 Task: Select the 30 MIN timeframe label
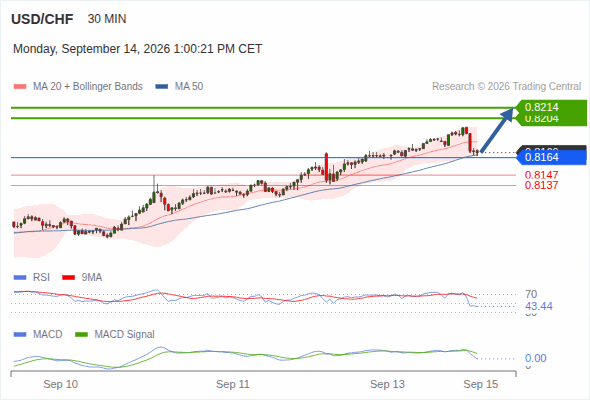pyautogui.click(x=107, y=19)
